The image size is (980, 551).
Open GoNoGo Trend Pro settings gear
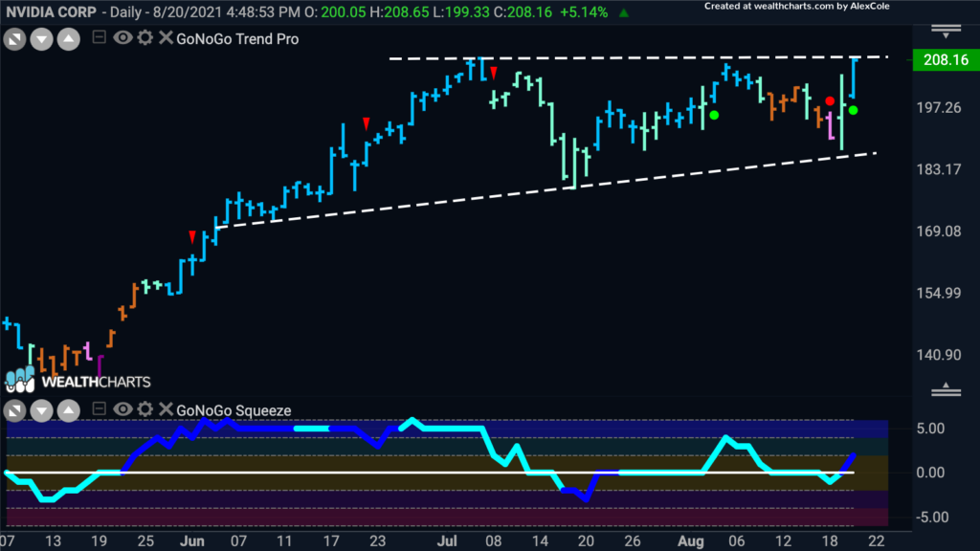(145, 38)
